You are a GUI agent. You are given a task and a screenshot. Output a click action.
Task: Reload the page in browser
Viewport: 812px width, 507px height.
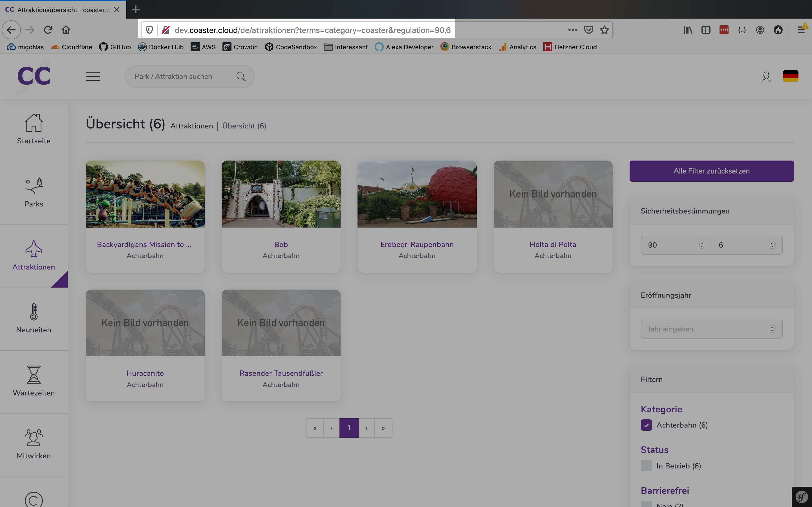pos(48,30)
